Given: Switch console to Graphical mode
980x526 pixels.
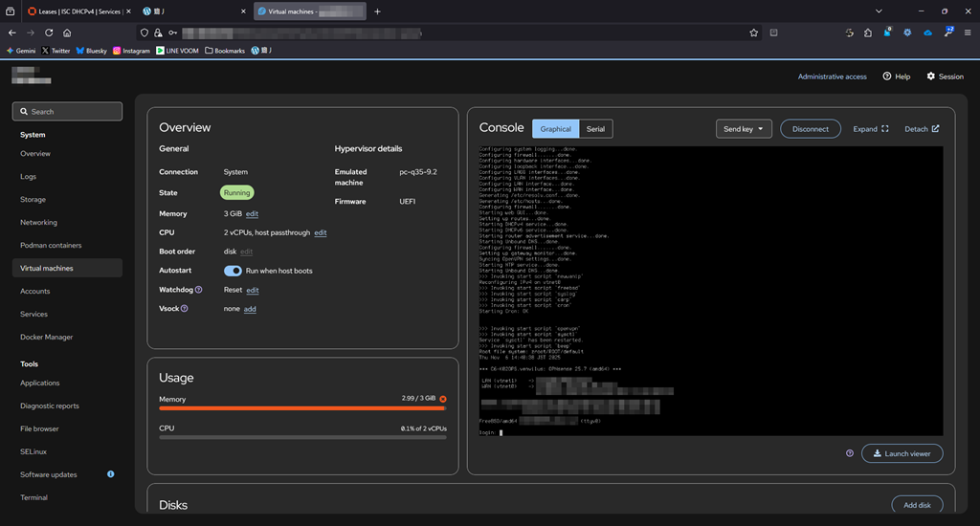Looking at the screenshot, I should coord(555,129).
